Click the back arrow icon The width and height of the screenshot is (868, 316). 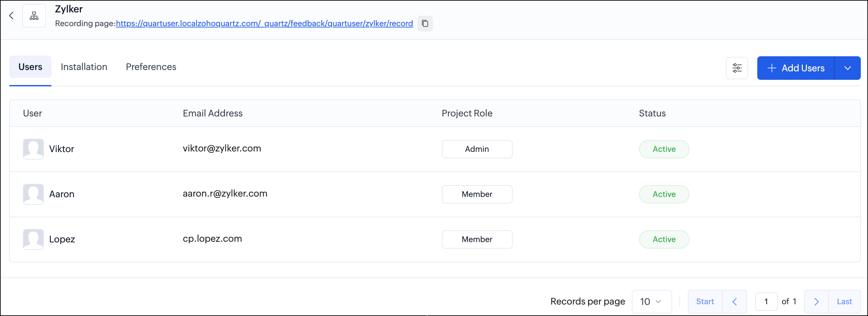(11, 15)
